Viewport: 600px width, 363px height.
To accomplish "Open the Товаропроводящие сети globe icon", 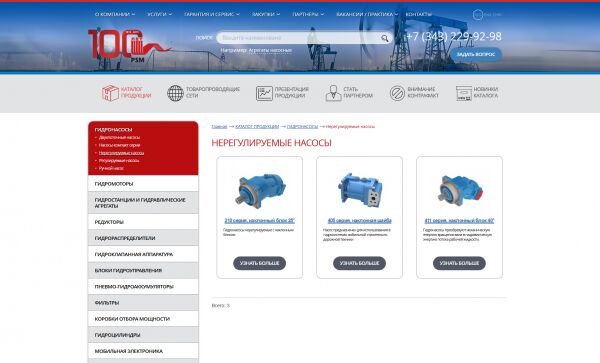I will point(175,93).
